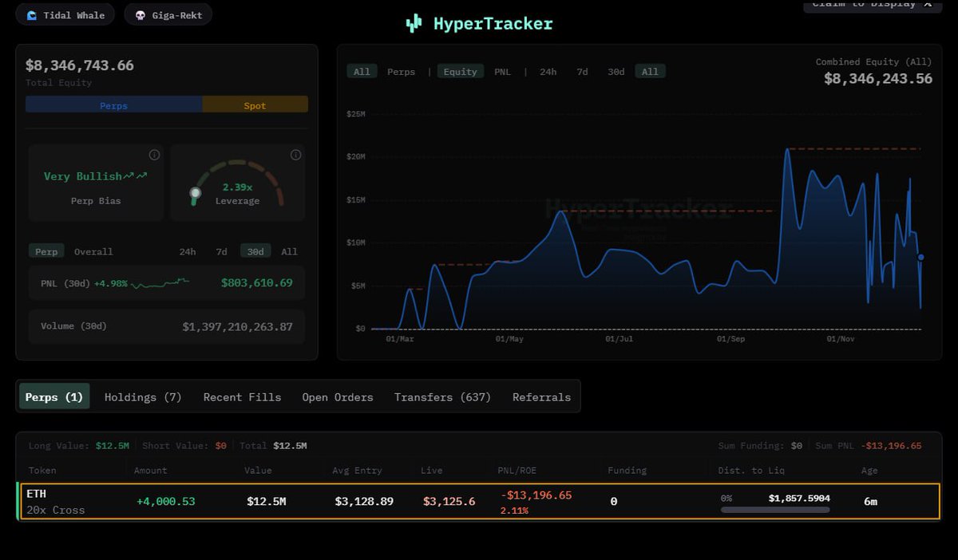Switch to the Transfers (637) tab
This screenshot has height=560, width=958.
[442, 396]
